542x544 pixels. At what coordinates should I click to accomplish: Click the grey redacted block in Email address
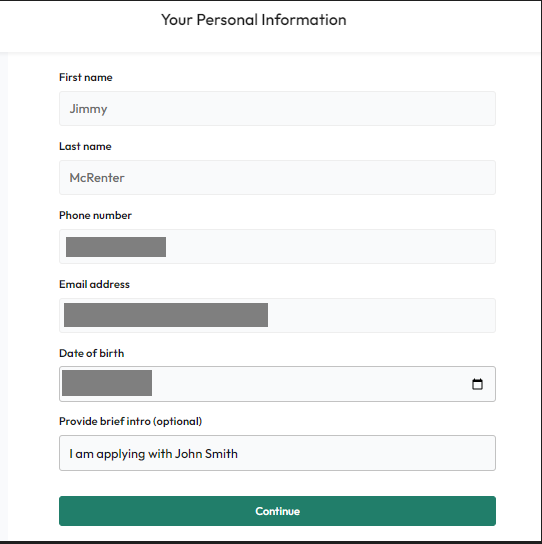166,315
